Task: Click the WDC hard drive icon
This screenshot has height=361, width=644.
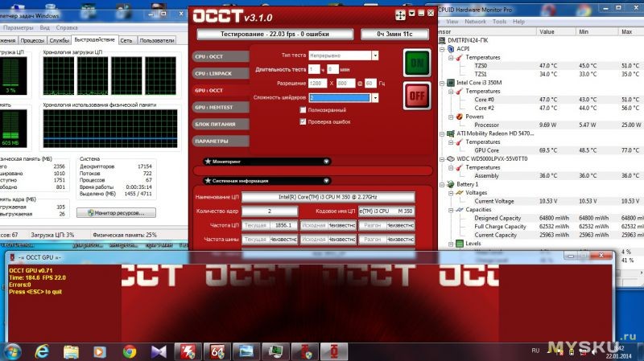Action: coord(451,158)
